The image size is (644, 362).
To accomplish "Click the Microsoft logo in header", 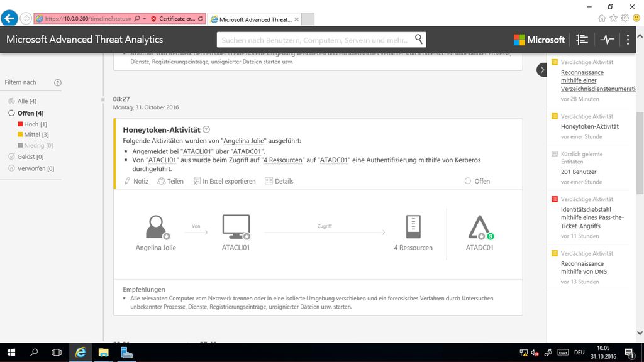I will point(539,40).
